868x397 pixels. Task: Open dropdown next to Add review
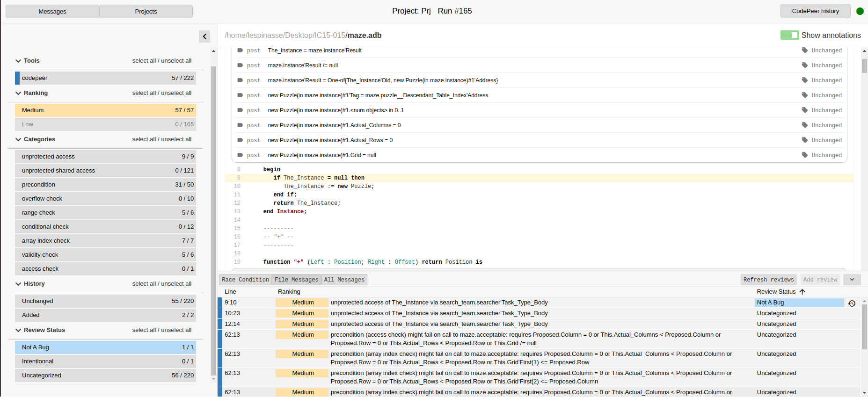pyautogui.click(x=852, y=280)
